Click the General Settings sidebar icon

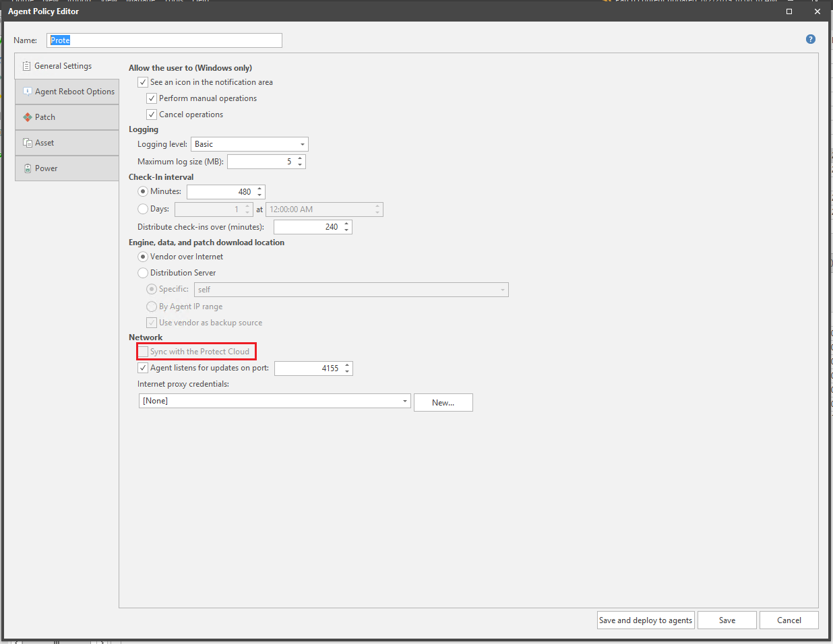(x=26, y=65)
